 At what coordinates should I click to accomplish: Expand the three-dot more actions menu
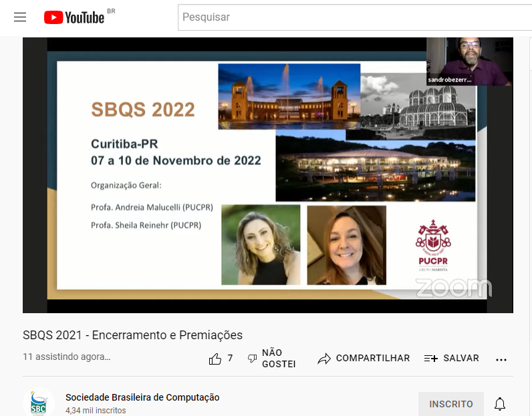(501, 359)
